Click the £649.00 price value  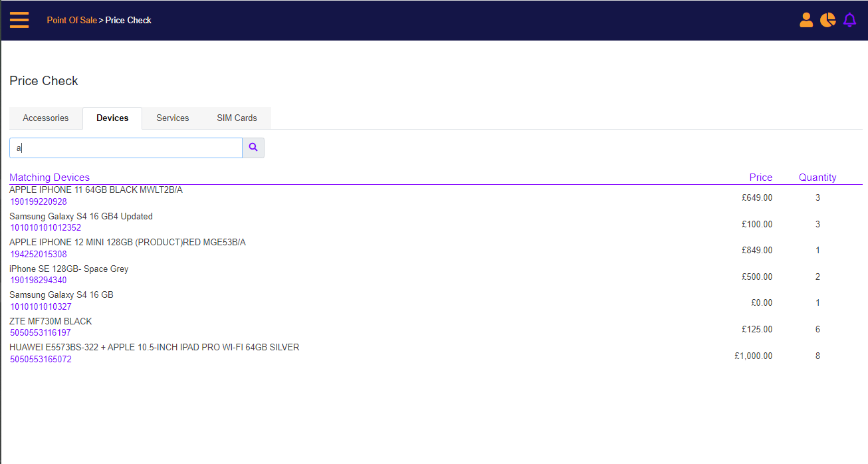coord(757,197)
